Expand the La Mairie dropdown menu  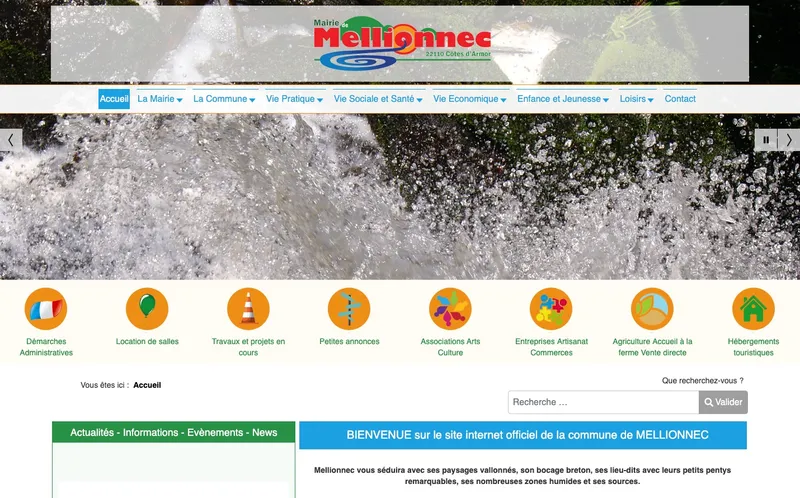coord(160,99)
